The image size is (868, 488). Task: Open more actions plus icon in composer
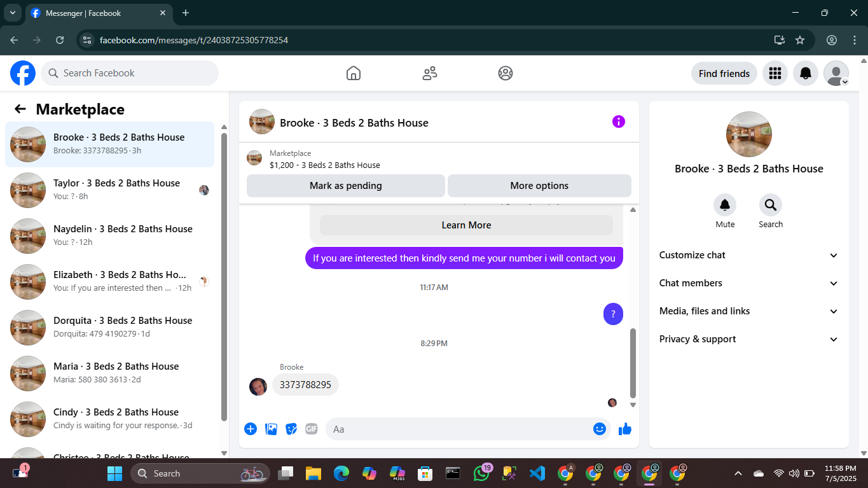click(x=251, y=429)
